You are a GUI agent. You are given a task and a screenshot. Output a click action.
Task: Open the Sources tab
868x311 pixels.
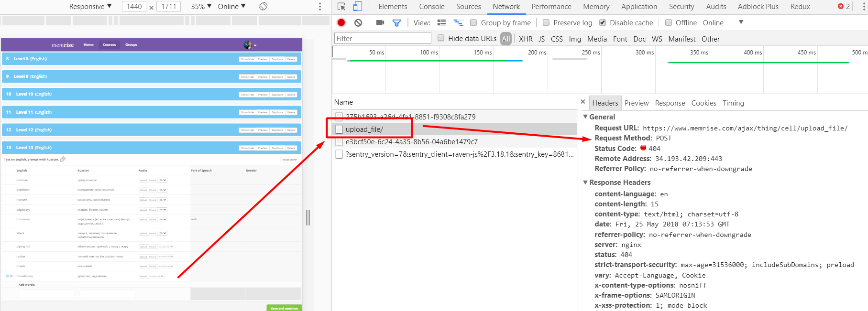[469, 7]
